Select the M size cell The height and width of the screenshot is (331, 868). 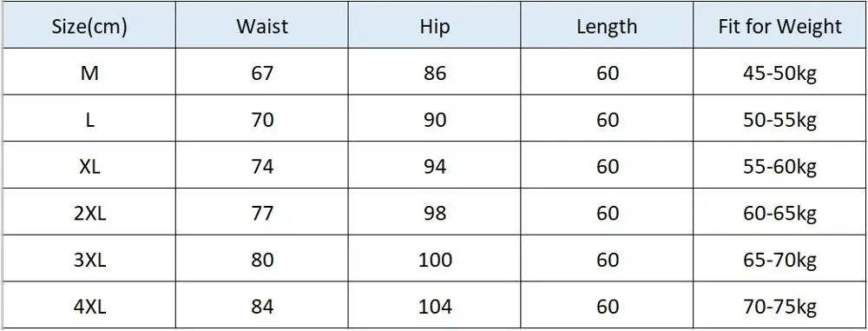pos(89,72)
